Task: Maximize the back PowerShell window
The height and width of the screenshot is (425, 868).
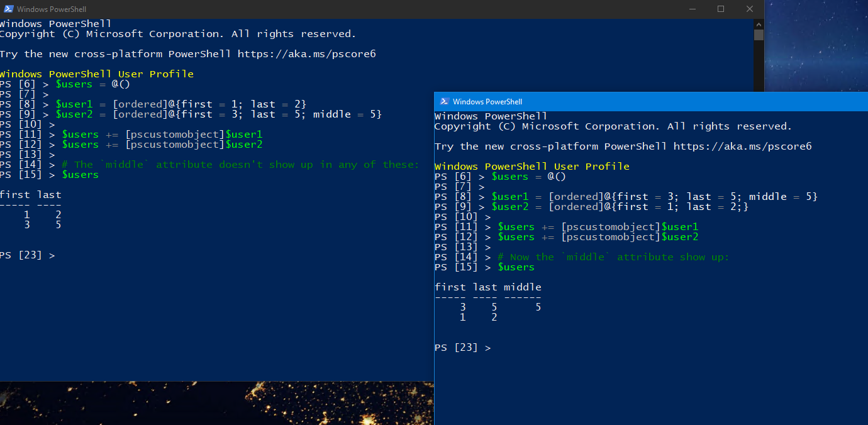Action: point(721,9)
